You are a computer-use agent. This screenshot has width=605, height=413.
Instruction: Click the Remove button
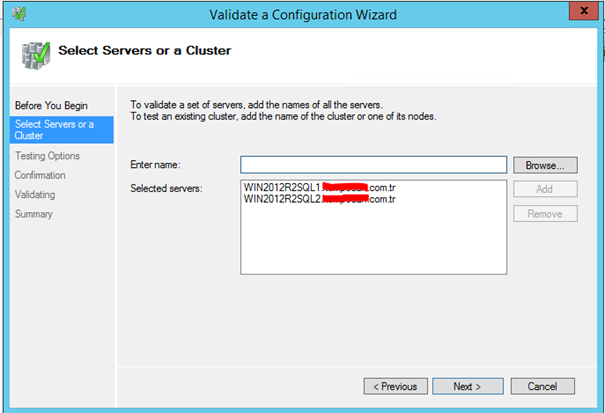[545, 213]
